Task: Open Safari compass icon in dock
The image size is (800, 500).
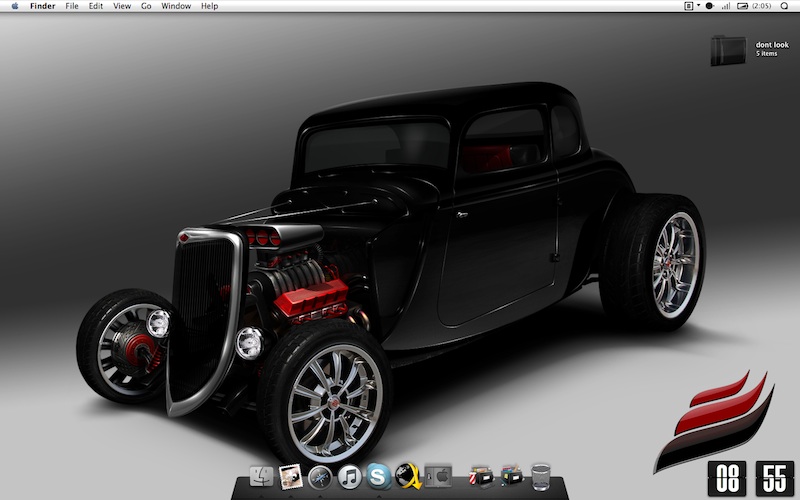Action: pos(320,477)
